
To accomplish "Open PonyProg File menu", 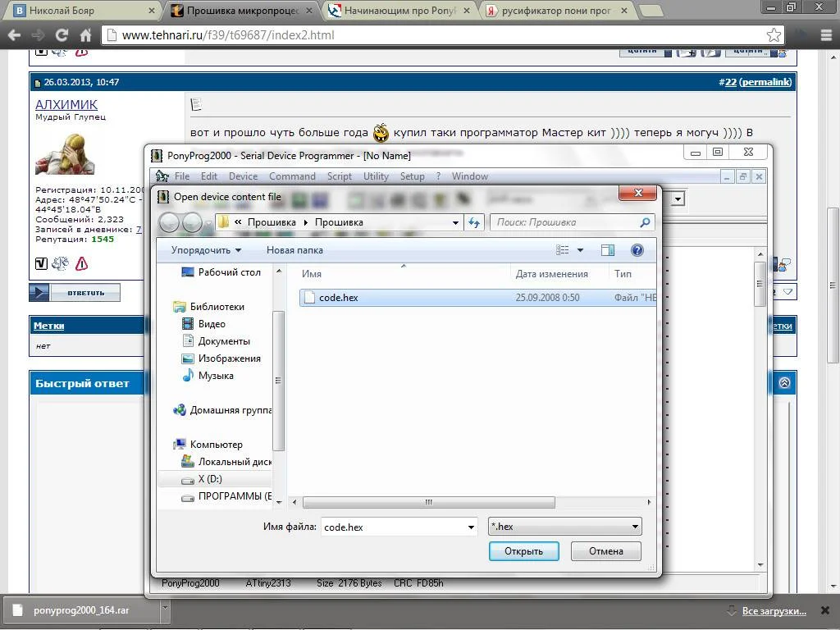I will click(x=181, y=176).
